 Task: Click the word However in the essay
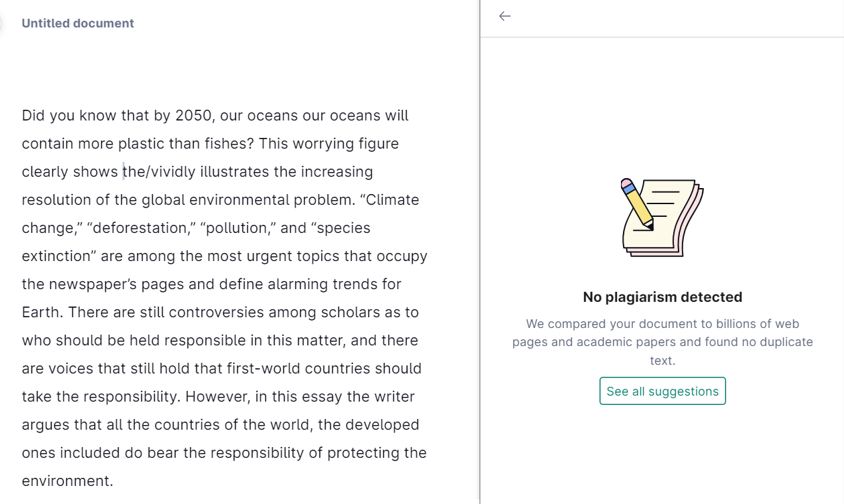[x=214, y=397]
